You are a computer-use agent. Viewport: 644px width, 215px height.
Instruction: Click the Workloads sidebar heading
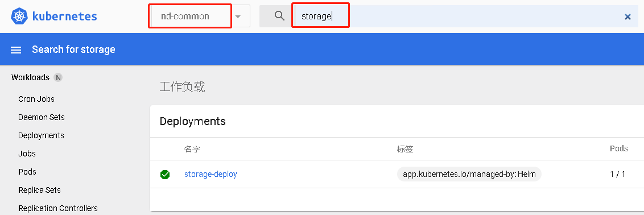30,77
